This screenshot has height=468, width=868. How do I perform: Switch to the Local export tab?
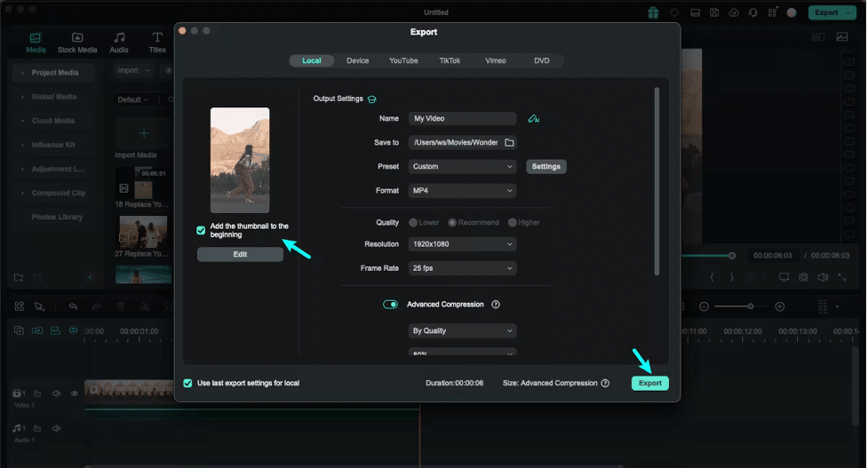(x=312, y=60)
